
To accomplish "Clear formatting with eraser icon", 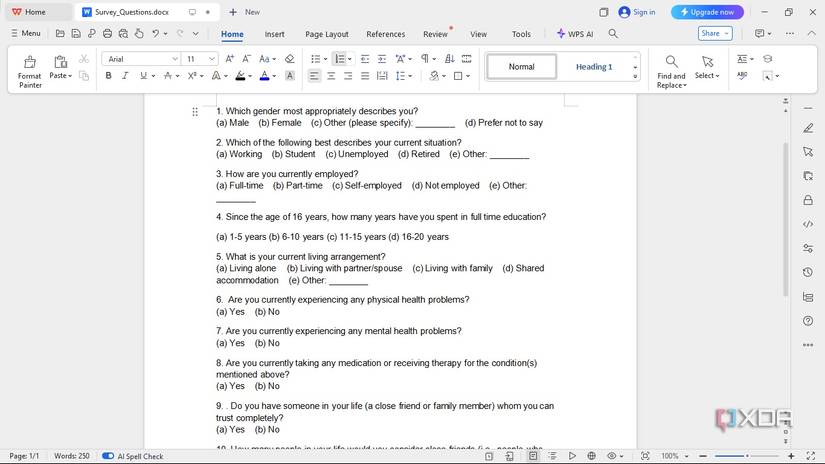I will click(289, 59).
